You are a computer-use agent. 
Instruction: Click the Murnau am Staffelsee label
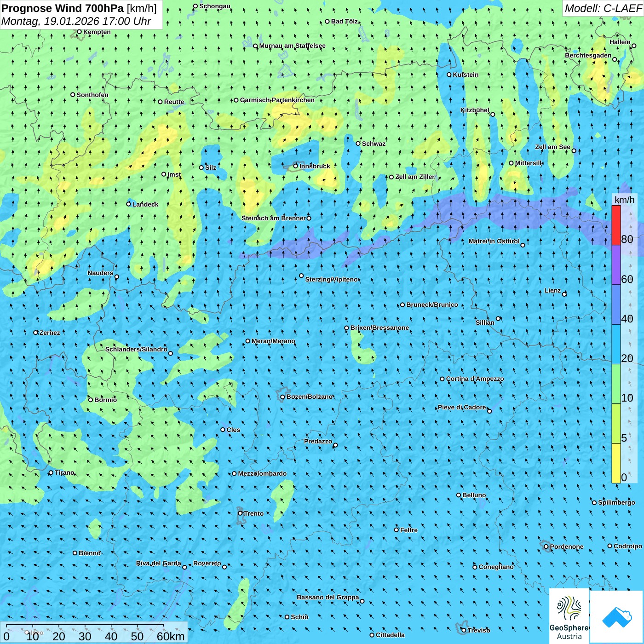(x=292, y=46)
